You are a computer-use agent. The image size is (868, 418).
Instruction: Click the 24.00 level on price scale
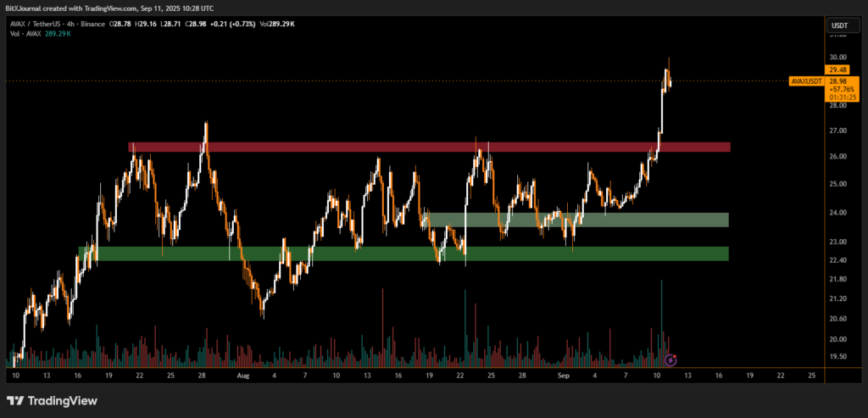point(837,213)
